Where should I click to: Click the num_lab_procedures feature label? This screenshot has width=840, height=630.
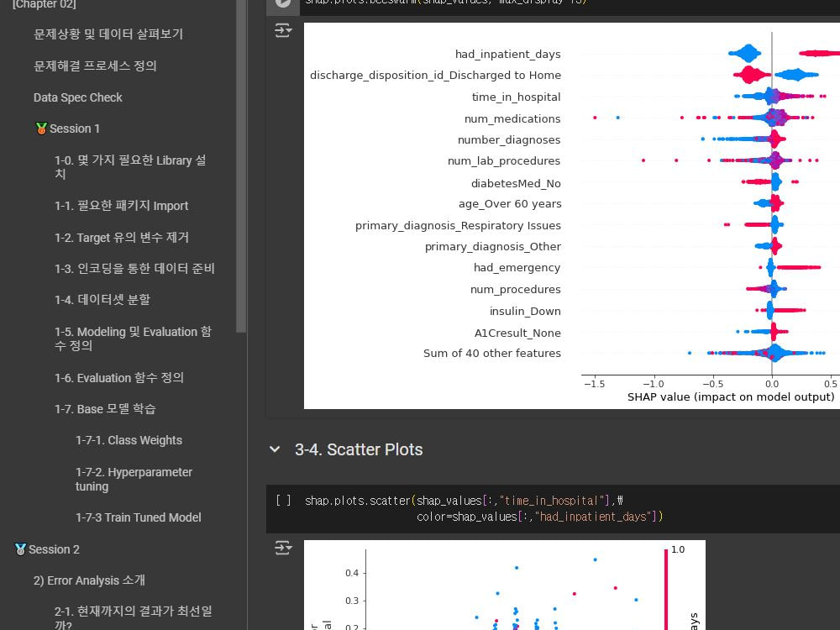[x=503, y=160]
